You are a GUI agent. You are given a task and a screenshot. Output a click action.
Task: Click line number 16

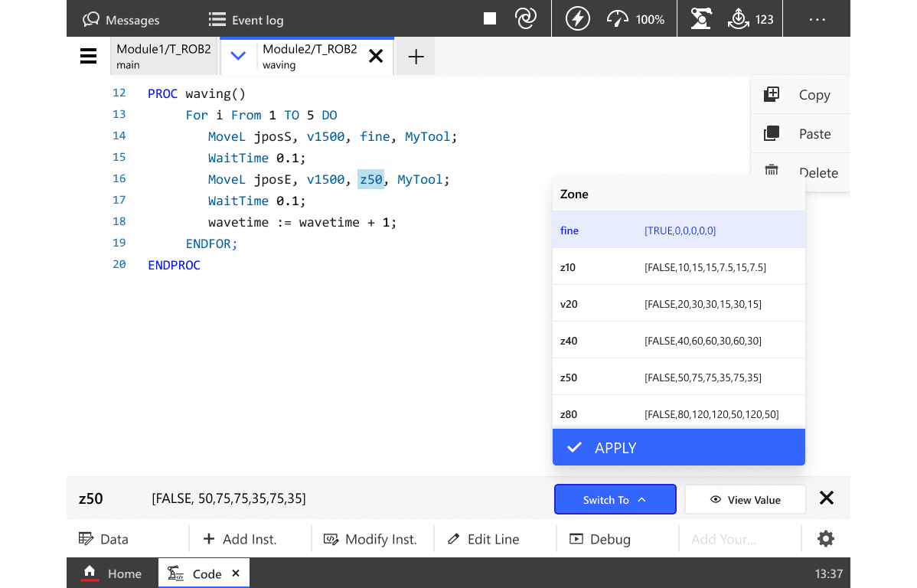(x=119, y=178)
